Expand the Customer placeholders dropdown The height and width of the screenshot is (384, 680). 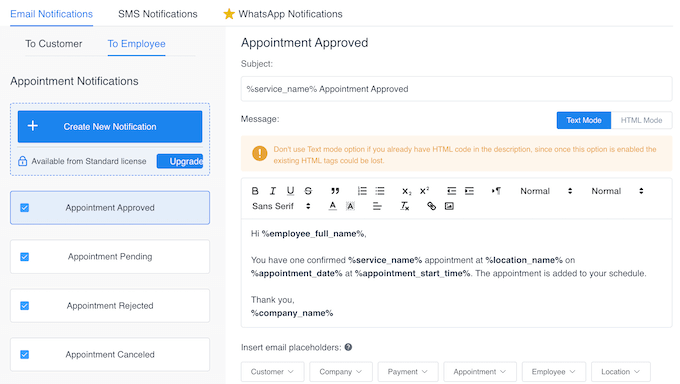point(272,372)
